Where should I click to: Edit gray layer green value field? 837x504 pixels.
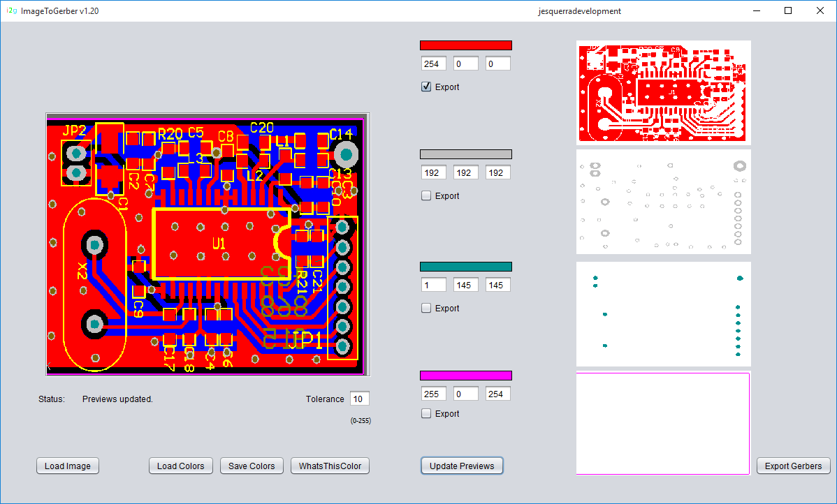466,173
